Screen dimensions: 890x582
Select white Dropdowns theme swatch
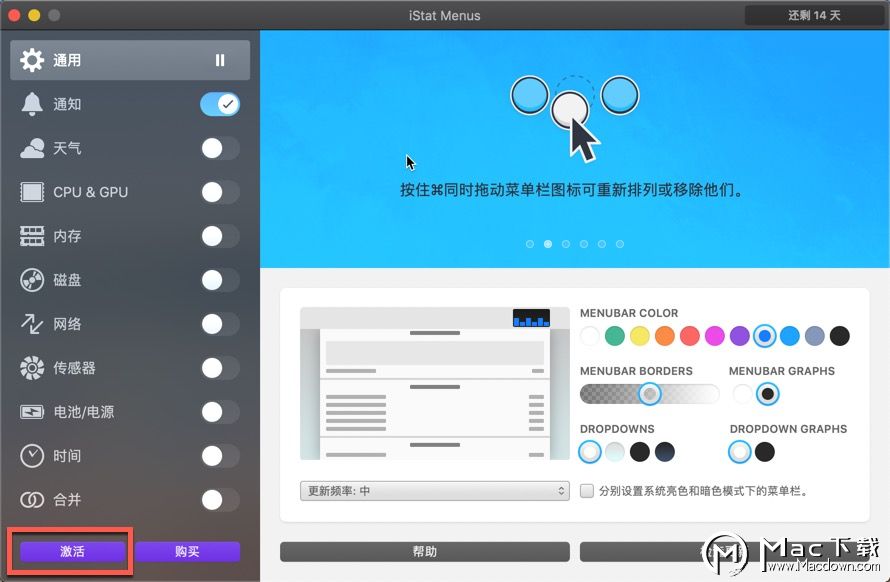[590, 452]
